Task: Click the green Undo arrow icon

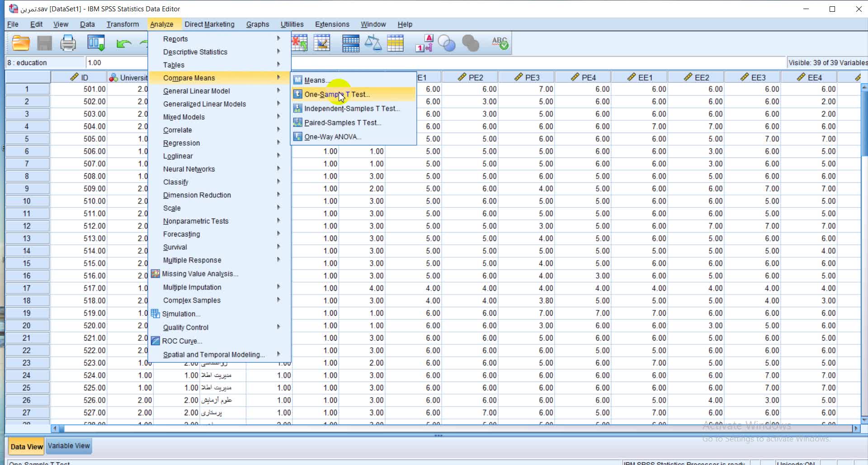Action: [123, 43]
